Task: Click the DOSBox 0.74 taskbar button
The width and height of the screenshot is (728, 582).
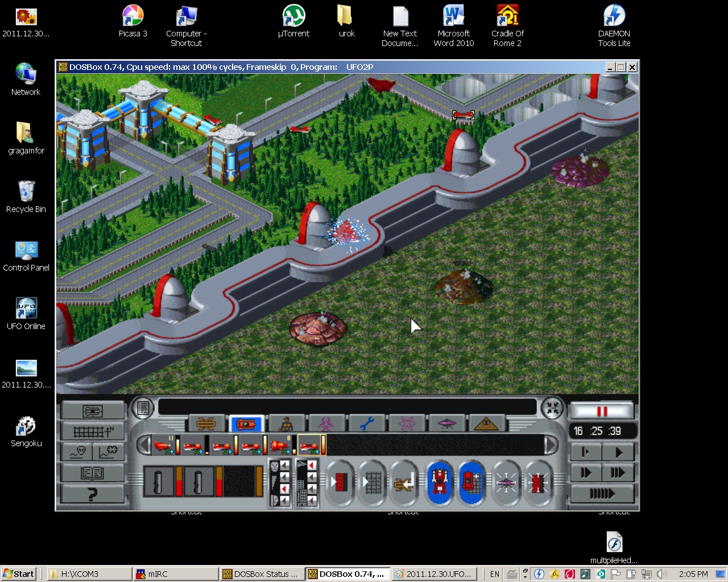Action: (347, 573)
